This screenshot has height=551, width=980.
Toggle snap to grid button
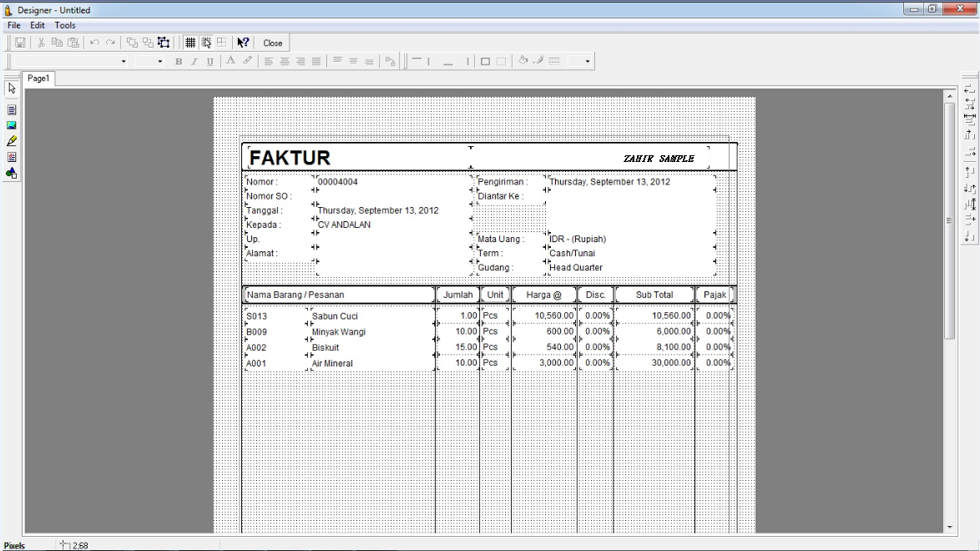pyautogui.click(x=206, y=43)
